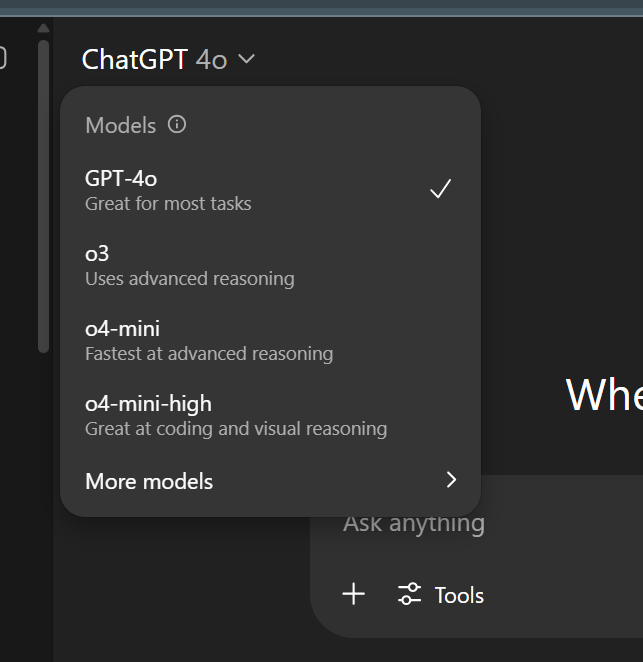Image resolution: width=643 pixels, height=662 pixels.
Task: Select the GPT-4o model
Action: pos(270,191)
